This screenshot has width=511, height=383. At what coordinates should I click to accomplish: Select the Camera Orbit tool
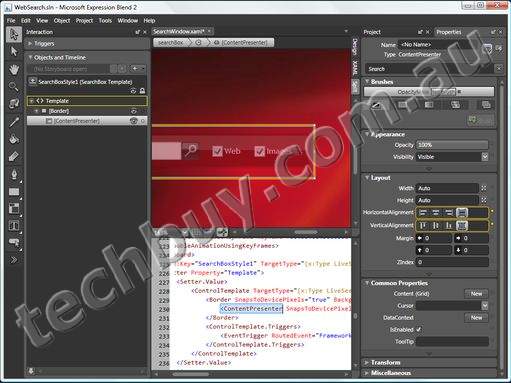pyautogui.click(x=14, y=104)
